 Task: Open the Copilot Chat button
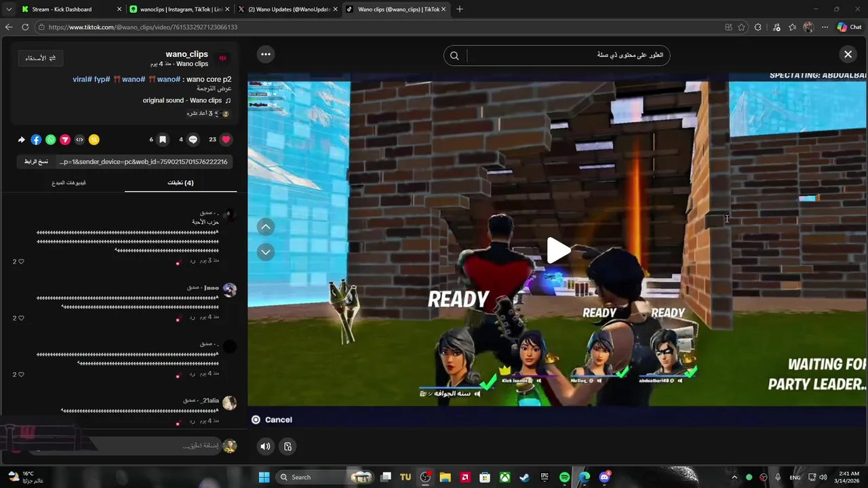tap(849, 27)
